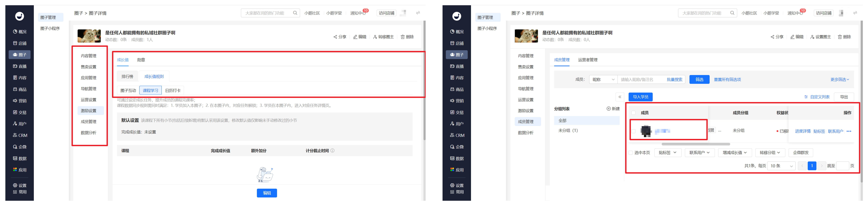Click 新建 plus to add a group
This screenshot has width=868, height=206.
pyautogui.click(x=613, y=109)
